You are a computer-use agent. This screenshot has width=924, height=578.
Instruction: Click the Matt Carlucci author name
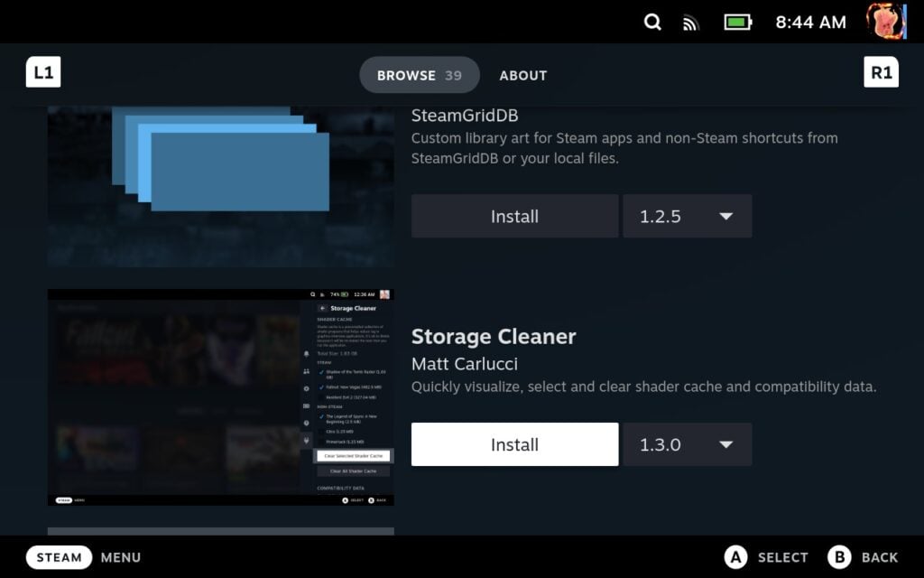pos(464,363)
